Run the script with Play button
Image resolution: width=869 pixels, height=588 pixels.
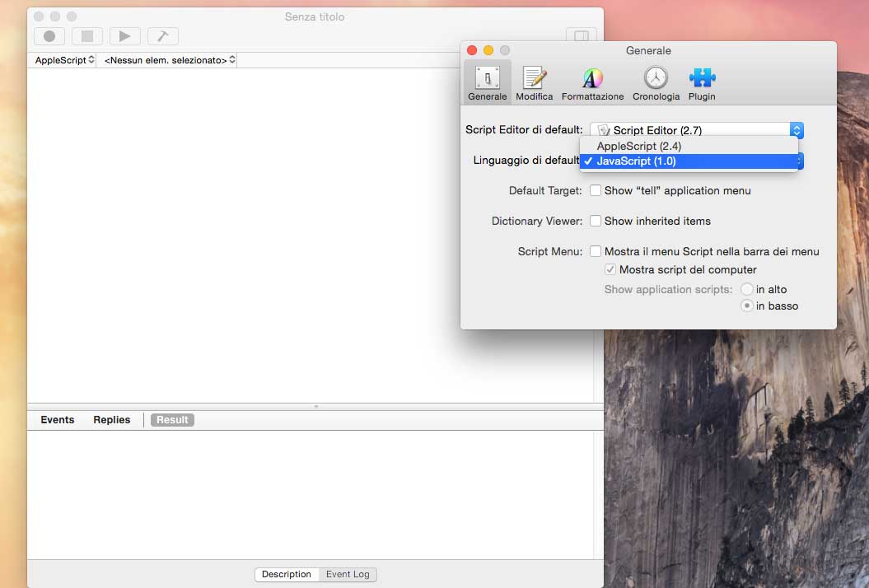124,36
